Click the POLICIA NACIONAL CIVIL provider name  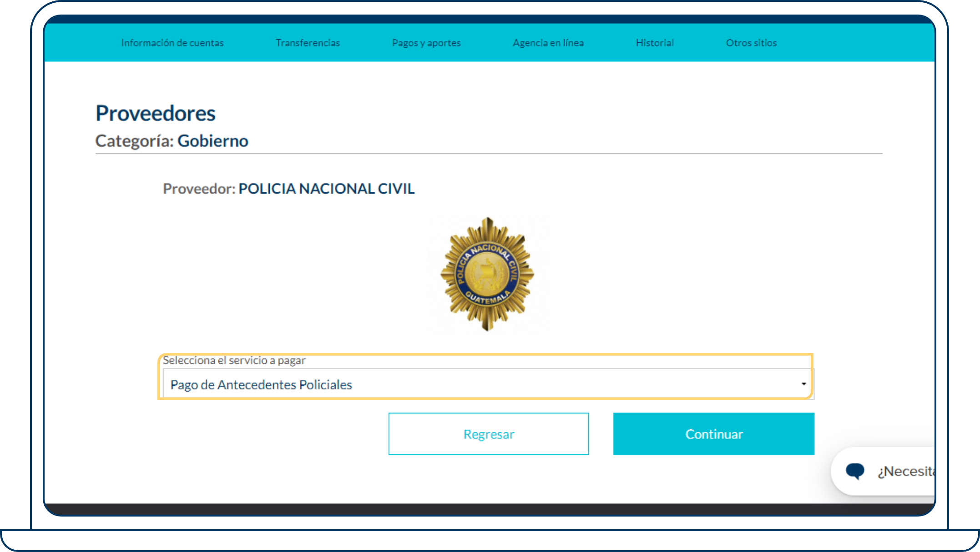click(327, 189)
